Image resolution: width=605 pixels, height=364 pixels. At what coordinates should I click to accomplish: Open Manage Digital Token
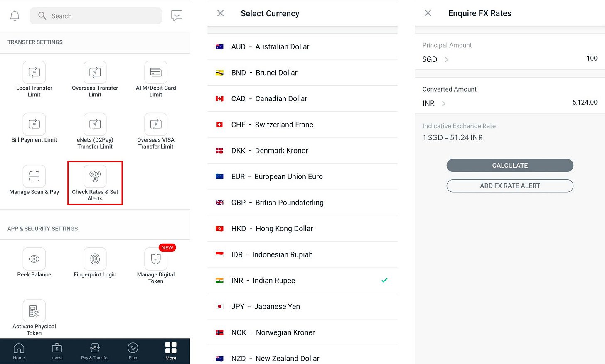(x=156, y=266)
